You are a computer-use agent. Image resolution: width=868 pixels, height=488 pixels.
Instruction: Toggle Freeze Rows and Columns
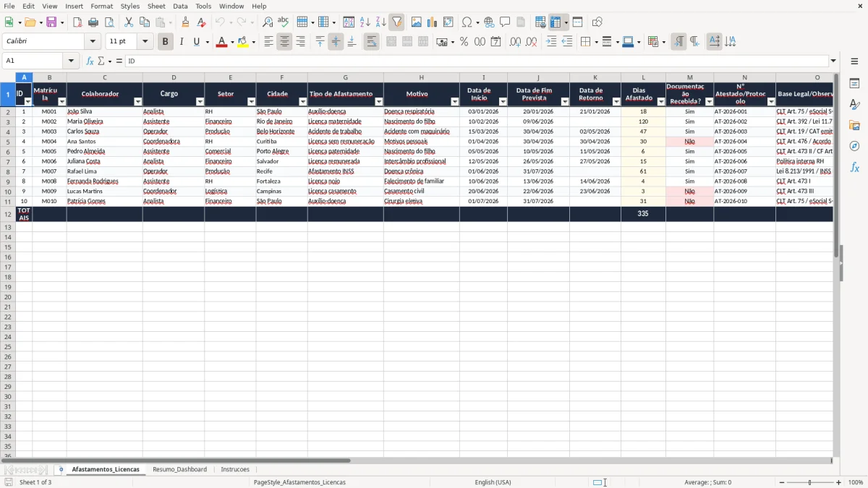click(556, 22)
